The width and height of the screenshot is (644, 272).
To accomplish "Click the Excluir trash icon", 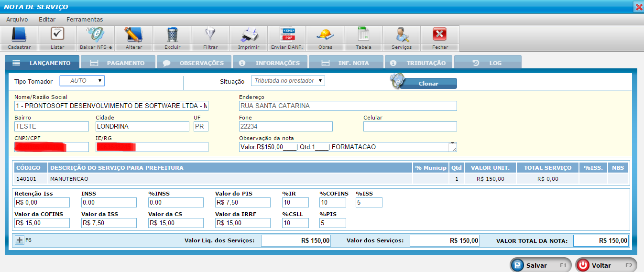I will click(172, 35).
